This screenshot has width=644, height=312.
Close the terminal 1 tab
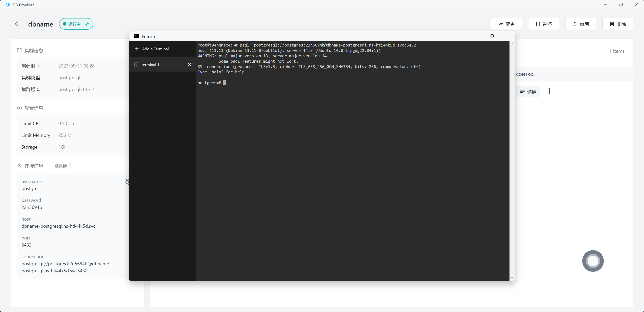(190, 65)
